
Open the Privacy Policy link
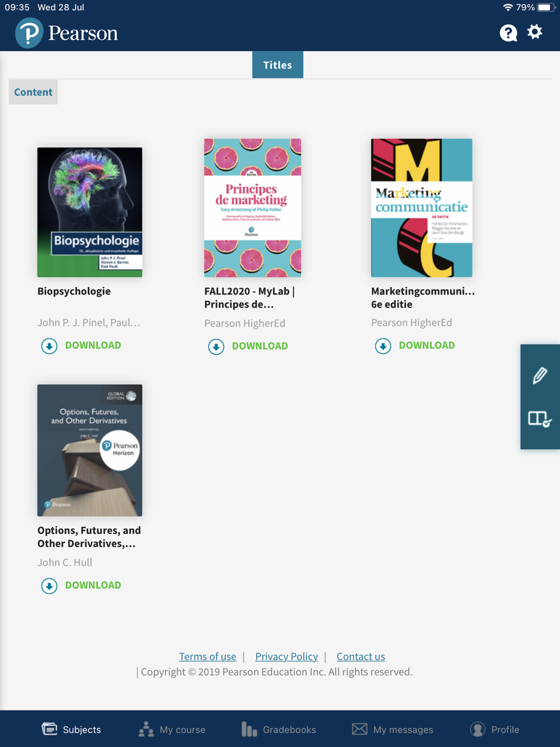click(x=287, y=656)
